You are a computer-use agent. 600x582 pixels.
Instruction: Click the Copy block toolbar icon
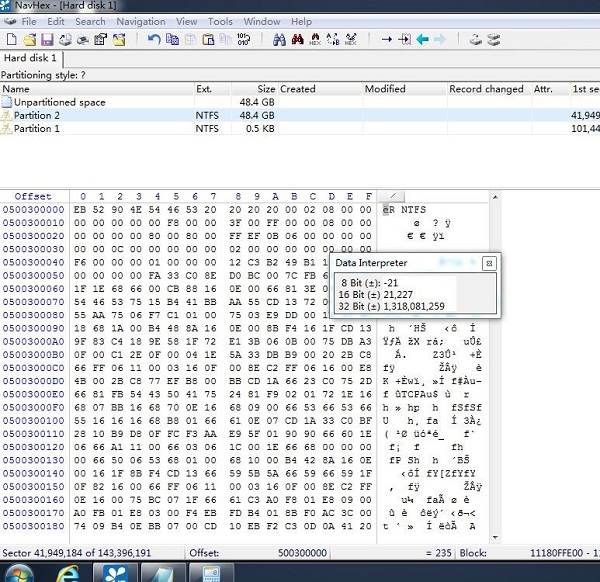click(x=173, y=39)
